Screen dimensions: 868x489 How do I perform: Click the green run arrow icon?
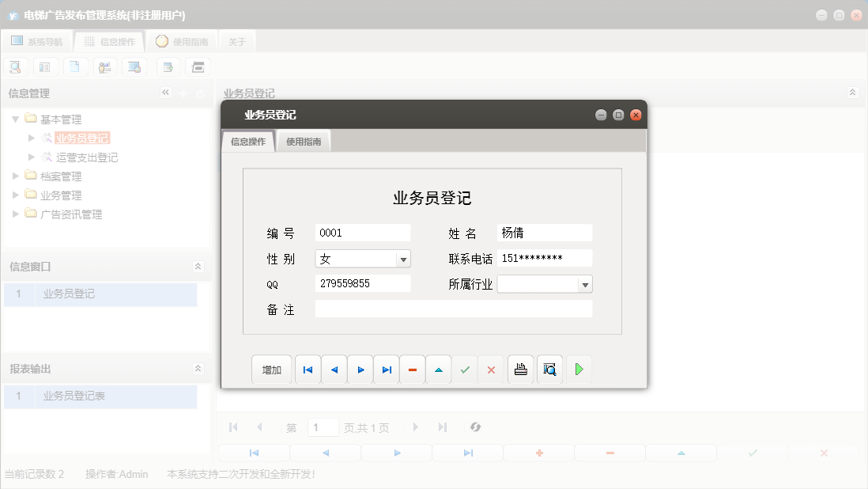[x=579, y=369]
